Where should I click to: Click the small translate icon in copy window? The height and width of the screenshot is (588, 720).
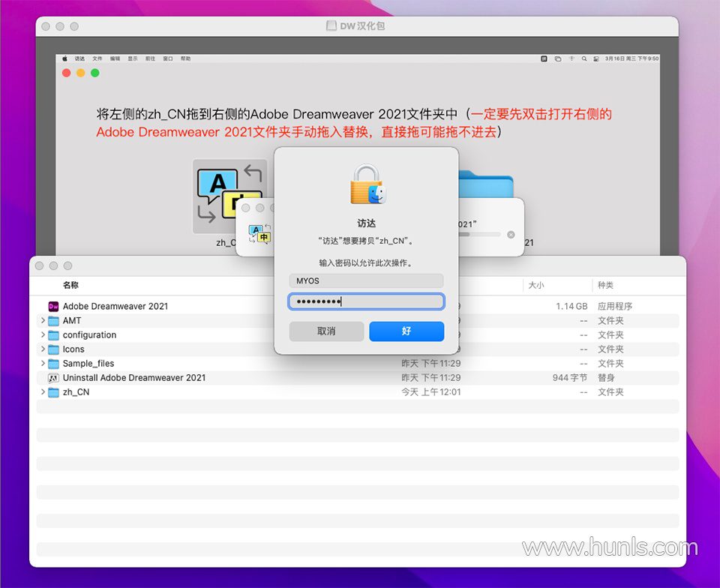tap(259, 233)
